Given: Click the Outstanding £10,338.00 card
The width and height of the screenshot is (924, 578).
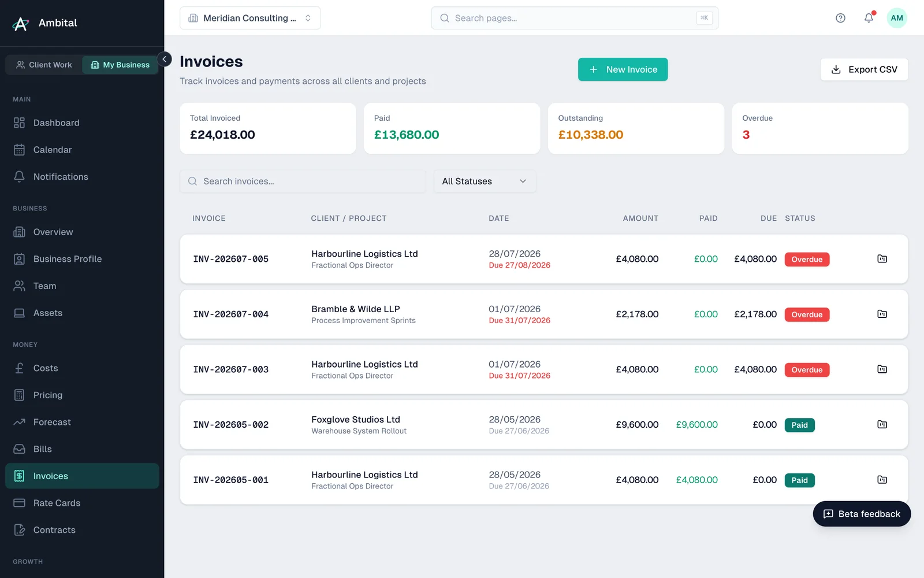Looking at the screenshot, I should pyautogui.click(x=636, y=128).
